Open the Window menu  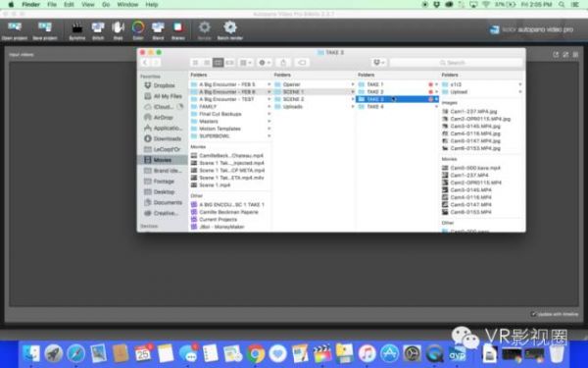pyautogui.click(x=127, y=5)
